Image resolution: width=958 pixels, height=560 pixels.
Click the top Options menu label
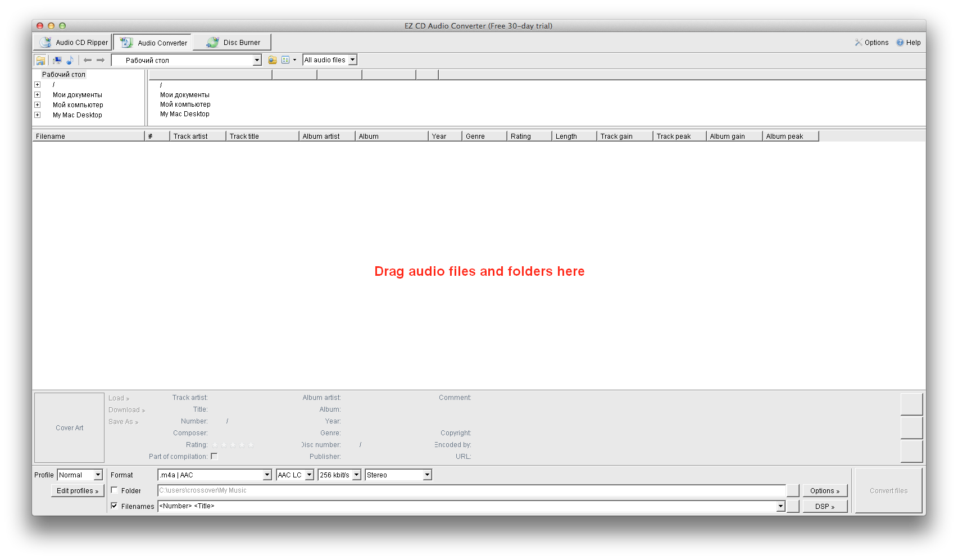[877, 43]
